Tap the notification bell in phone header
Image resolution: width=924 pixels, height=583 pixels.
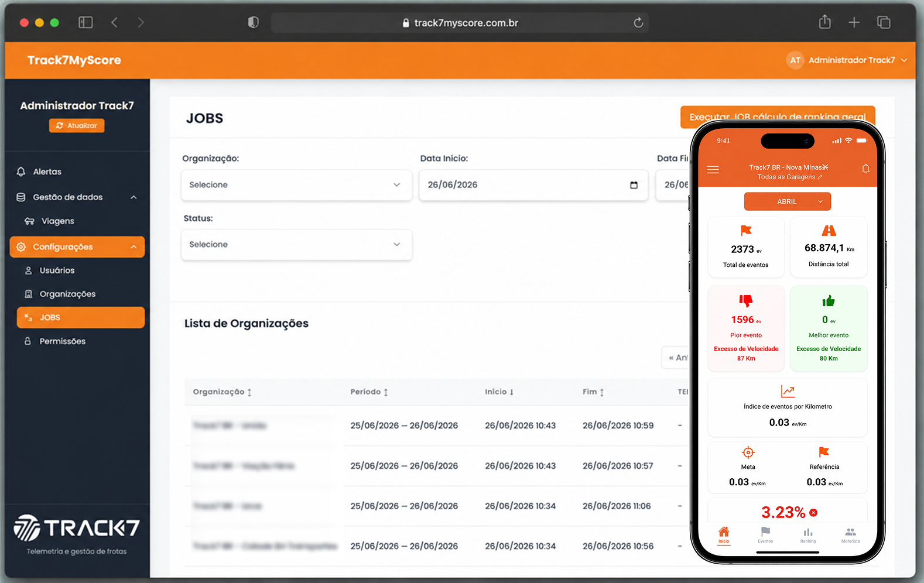pyautogui.click(x=865, y=169)
